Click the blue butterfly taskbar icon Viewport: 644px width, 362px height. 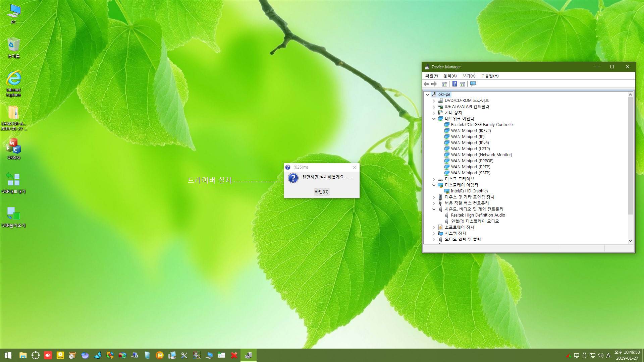click(98, 355)
